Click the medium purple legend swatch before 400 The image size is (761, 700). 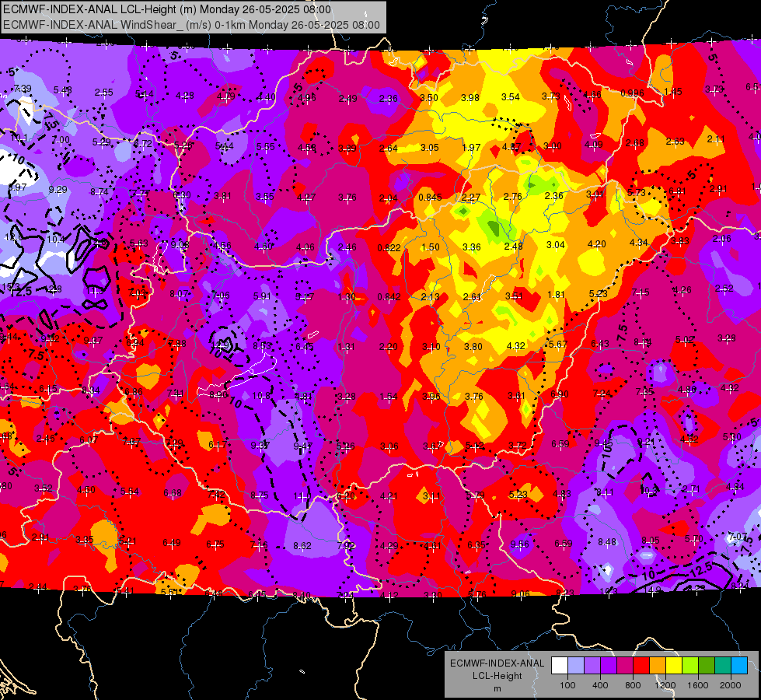click(x=592, y=665)
